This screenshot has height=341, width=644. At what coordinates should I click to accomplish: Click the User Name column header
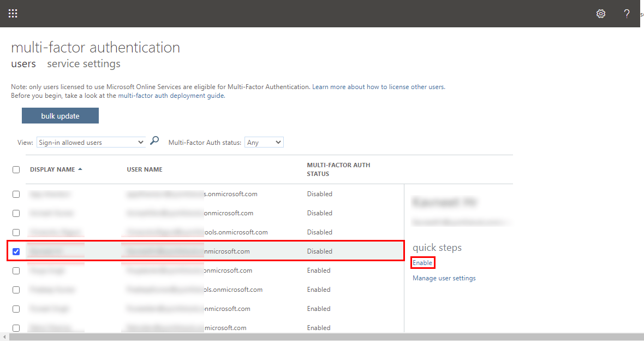tap(145, 169)
